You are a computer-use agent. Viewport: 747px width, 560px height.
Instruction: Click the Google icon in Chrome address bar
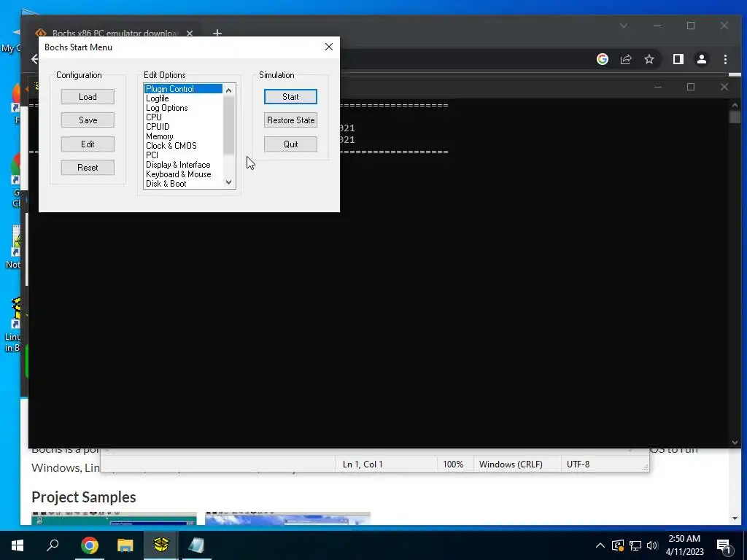click(602, 59)
